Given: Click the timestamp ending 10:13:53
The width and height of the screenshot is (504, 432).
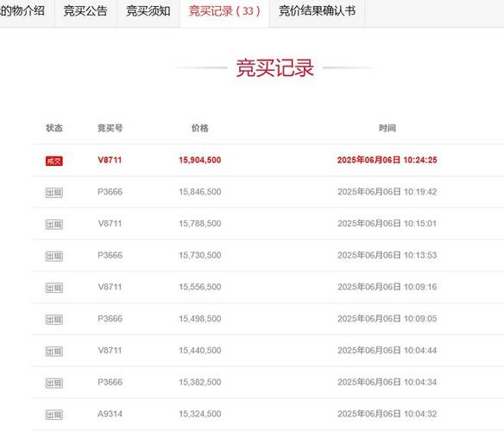Looking at the screenshot, I should (387, 255).
